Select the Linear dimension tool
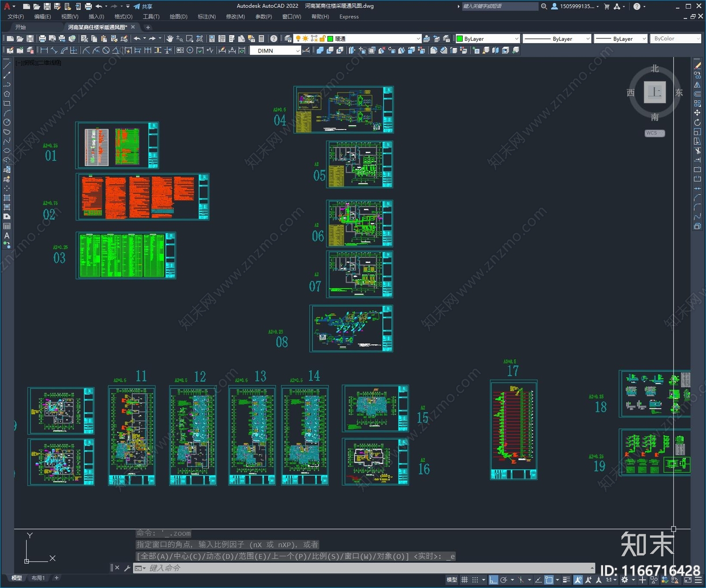Viewport: 706px width, 588px height. [x=44, y=51]
